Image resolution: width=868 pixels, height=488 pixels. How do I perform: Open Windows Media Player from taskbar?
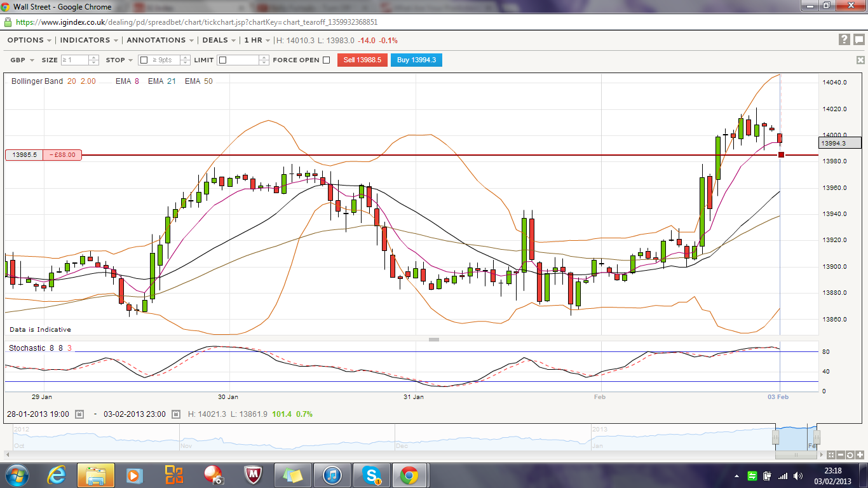click(x=133, y=475)
